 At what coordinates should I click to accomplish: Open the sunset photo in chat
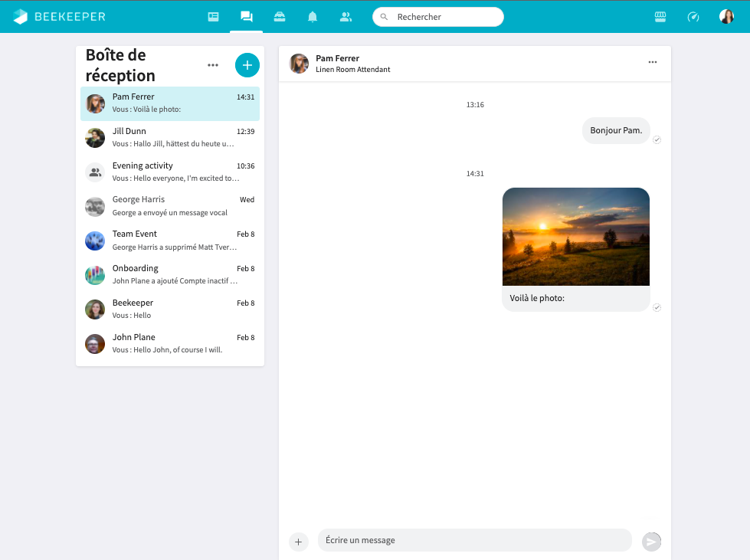pos(575,237)
